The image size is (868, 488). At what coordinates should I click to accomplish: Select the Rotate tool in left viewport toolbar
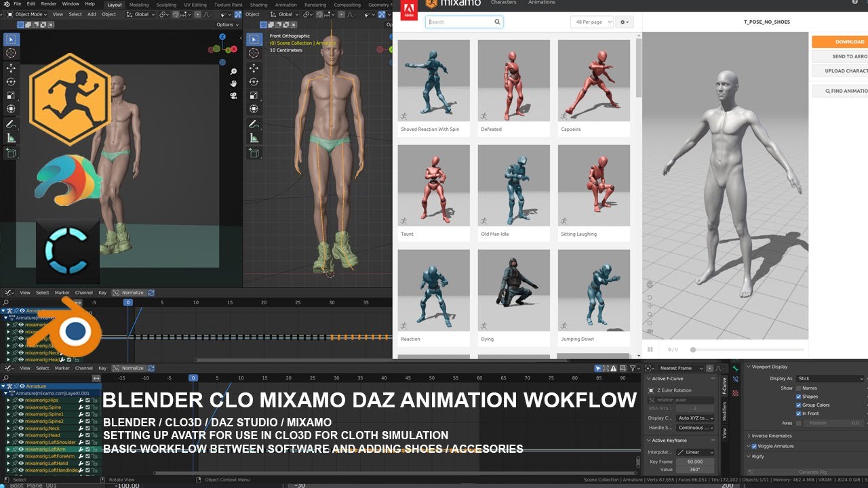11,81
